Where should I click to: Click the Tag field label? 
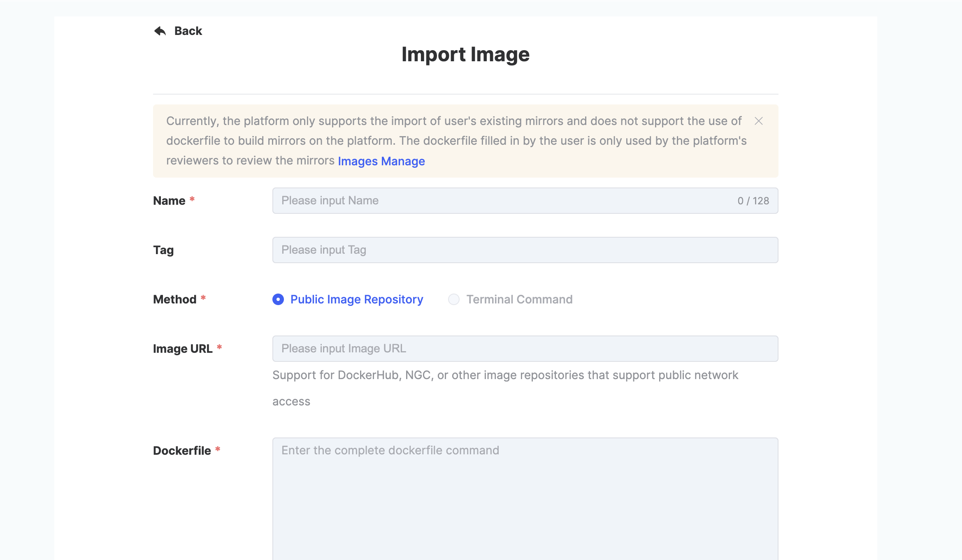coord(163,250)
